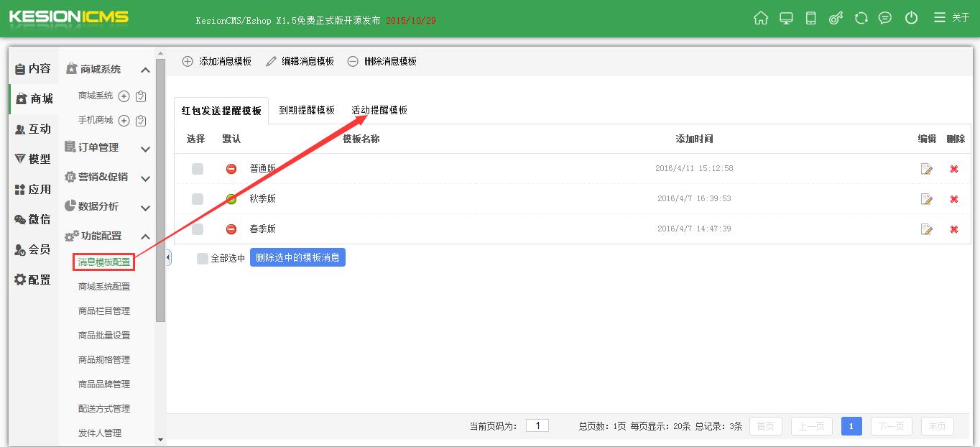The width and height of the screenshot is (980, 447).
Task: Select 模型 in the left navigation
Action: pos(33,159)
